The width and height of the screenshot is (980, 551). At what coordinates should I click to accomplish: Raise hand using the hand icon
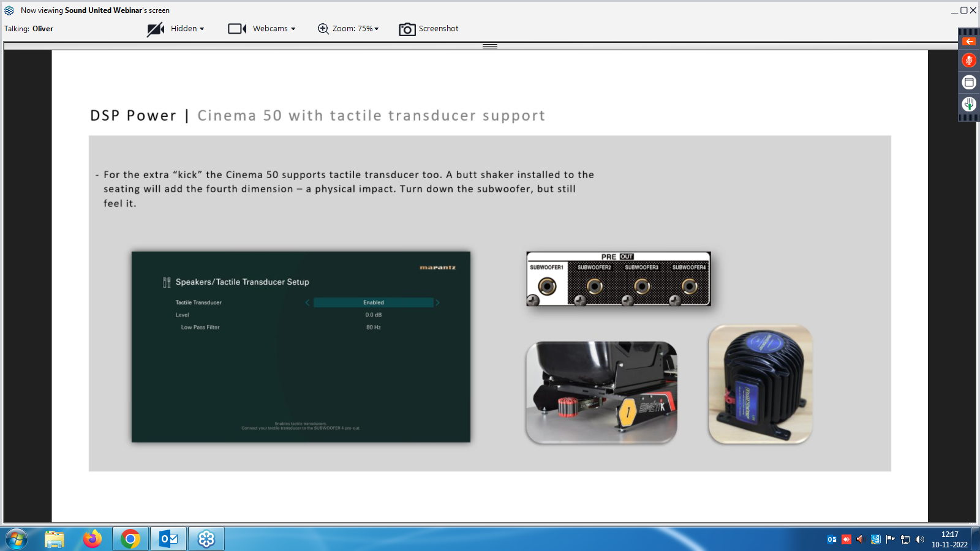click(x=969, y=104)
